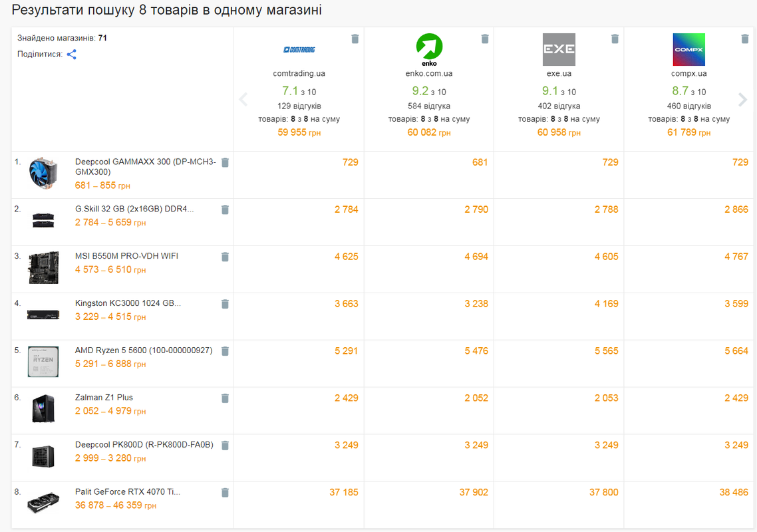
Task: Open MSI B550M PRO-VDH WIFI title
Action: click(x=126, y=256)
